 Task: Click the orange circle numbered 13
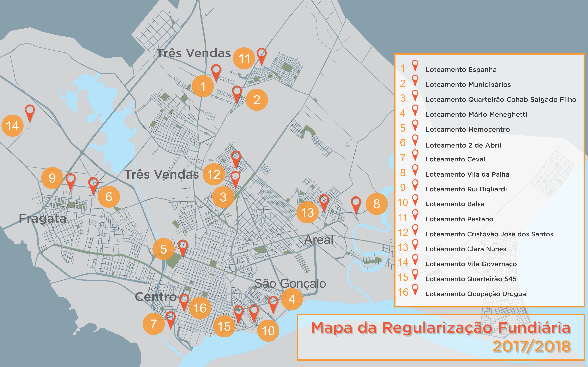(307, 212)
